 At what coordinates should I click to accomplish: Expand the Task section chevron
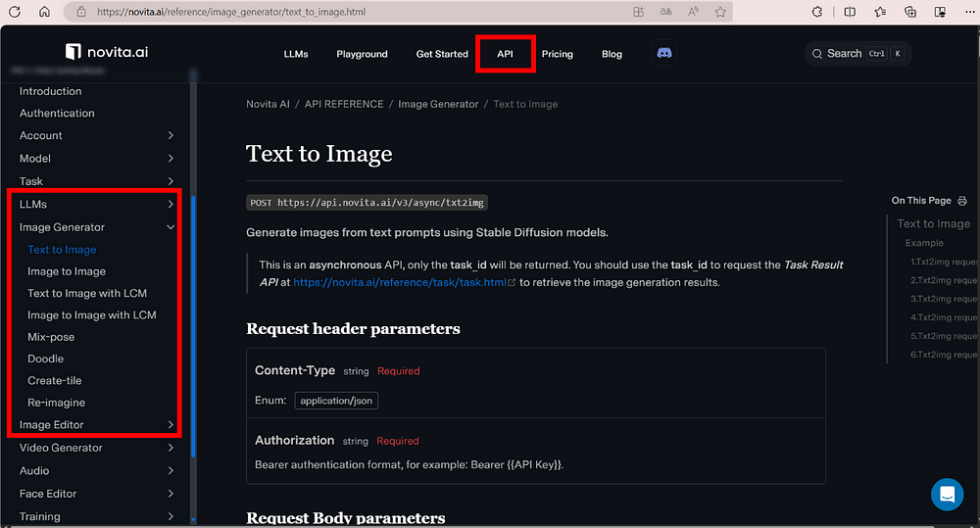click(x=171, y=181)
